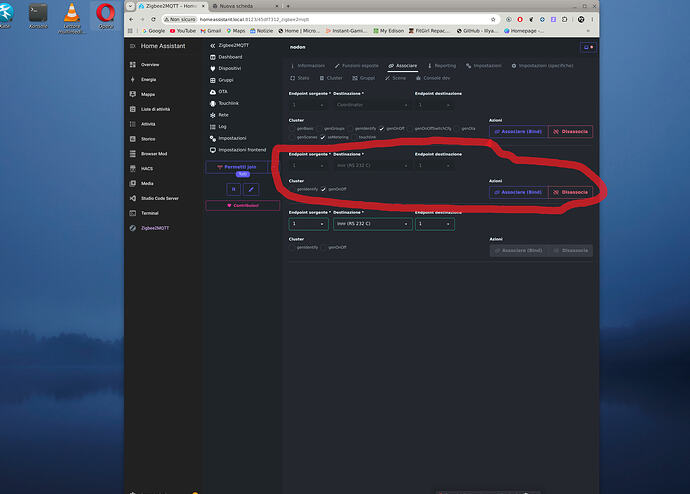The height and width of the screenshot is (494, 690).
Task: Open green-outlined Endpoint sorgente dropdown
Action: tap(308, 224)
